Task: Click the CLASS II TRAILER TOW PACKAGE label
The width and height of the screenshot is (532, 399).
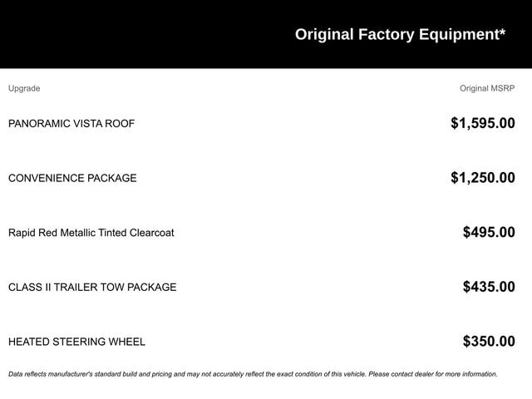Action: click(92, 288)
